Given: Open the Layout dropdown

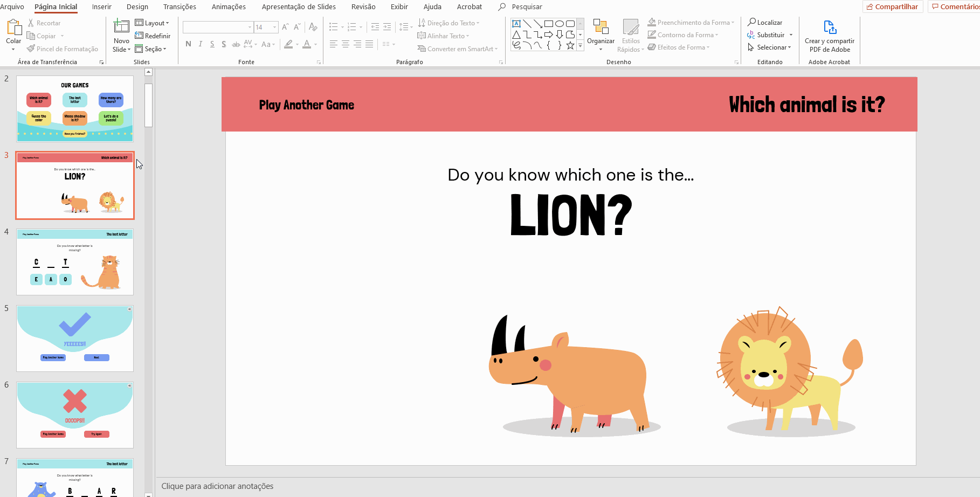Looking at the screenshot, I should pos(152,23).
